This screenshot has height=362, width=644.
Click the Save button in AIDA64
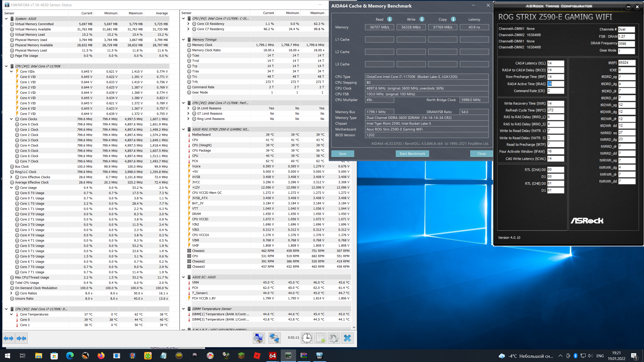(x=342, y=154)
